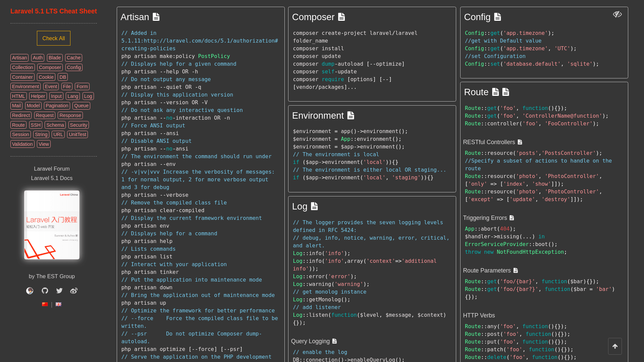
Task: Toggle the SSH tag
Action: pos(36,125)
